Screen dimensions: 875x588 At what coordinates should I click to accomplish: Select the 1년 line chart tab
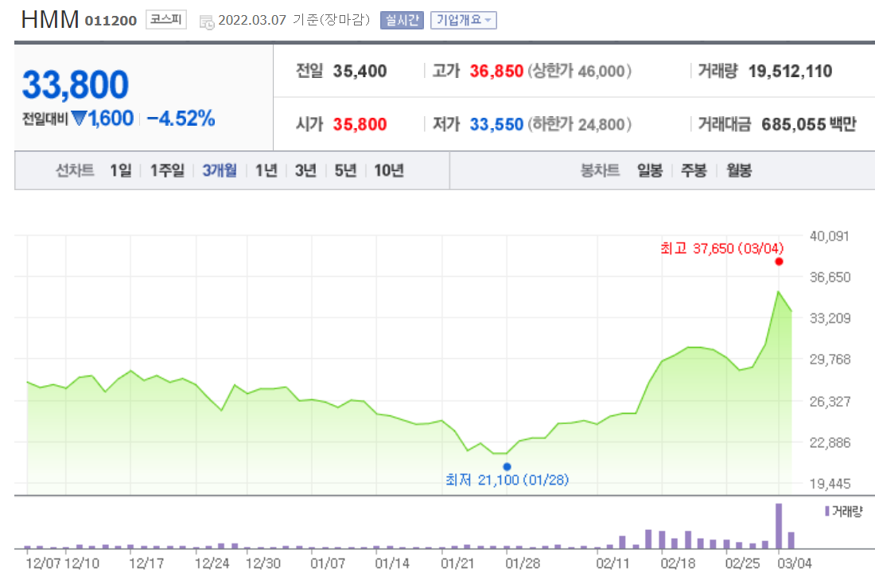266,170
